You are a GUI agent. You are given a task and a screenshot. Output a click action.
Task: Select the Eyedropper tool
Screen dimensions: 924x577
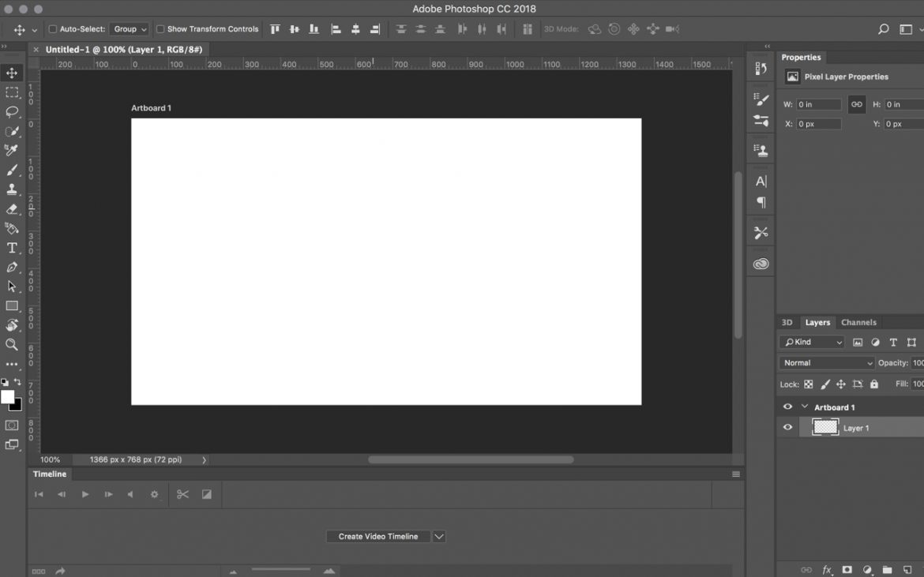[12, 151]
